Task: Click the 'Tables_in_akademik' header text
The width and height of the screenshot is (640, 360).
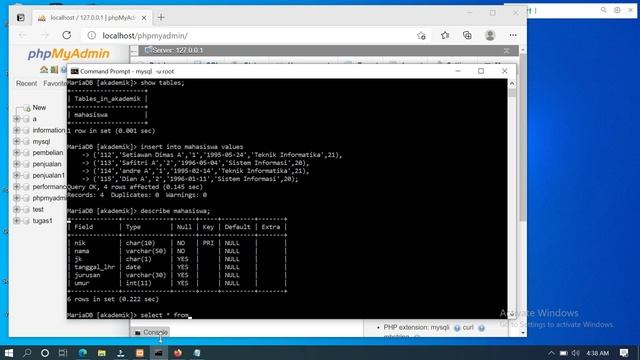Action: click(x=107, y=99)
